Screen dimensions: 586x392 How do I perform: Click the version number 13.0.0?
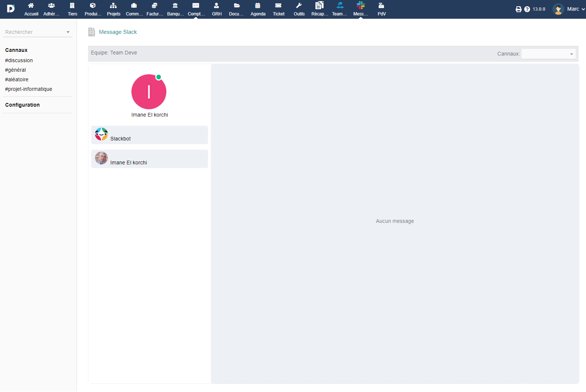click(x=539, y=9)
